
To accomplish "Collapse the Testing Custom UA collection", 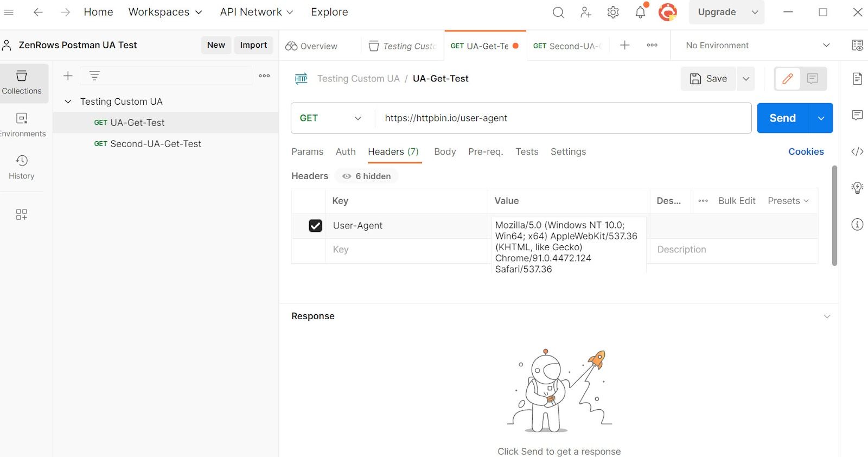I will (68, 101).
